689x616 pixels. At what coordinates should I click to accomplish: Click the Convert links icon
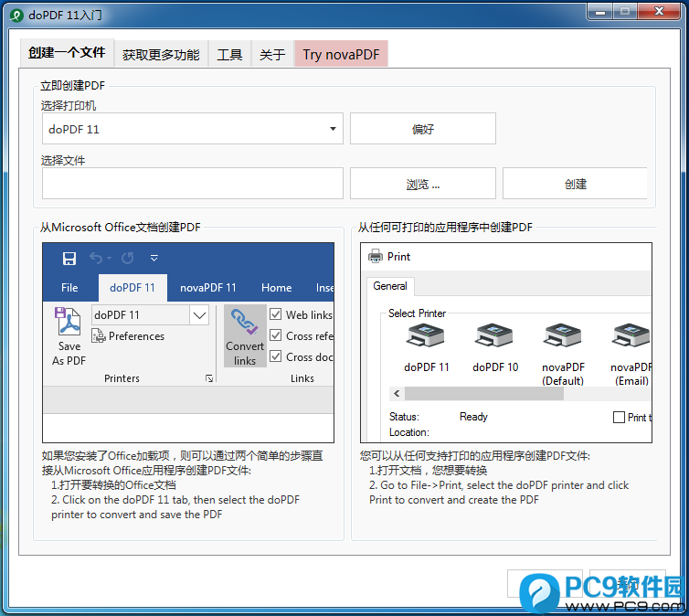click(x=245, y=324)
